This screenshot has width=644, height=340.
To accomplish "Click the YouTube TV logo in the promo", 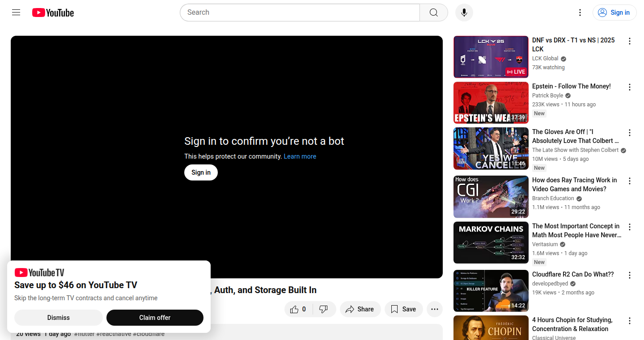I will tap(39, 273).
